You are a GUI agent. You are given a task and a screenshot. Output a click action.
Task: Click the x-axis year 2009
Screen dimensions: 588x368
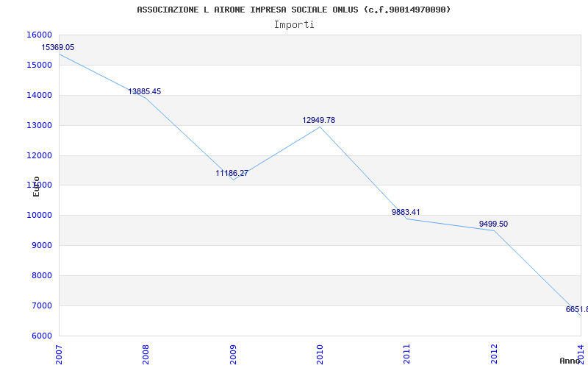tap(233, 354)
